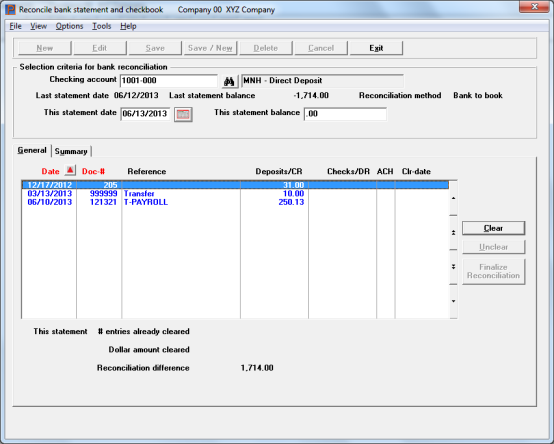
Task: Open the calendar picker for statement date
Action: coord(183,114)
